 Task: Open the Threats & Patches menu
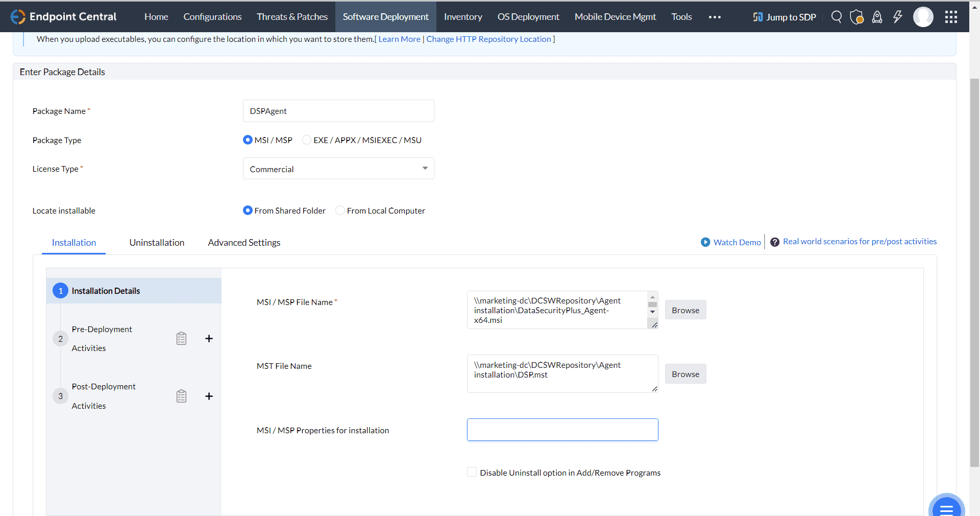(292, 17)
